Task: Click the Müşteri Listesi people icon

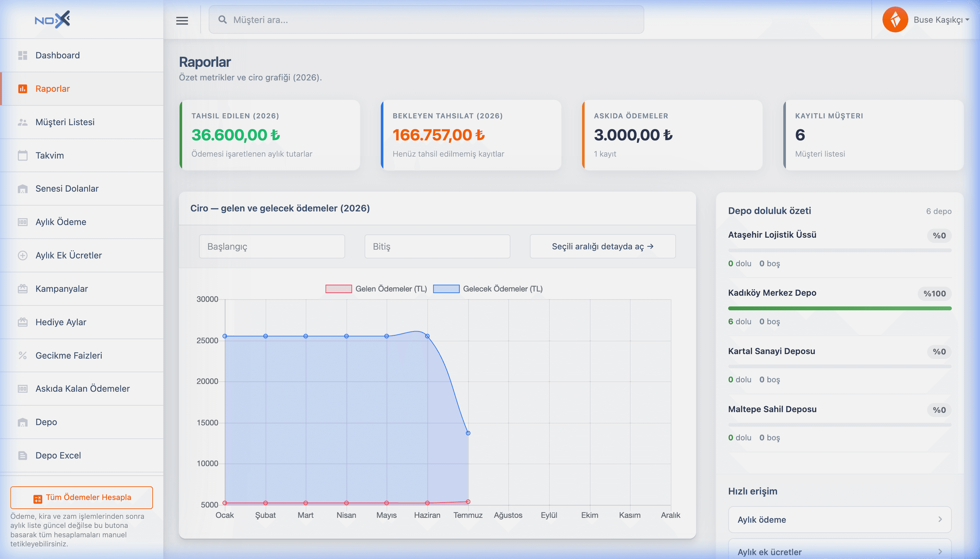Action: [23, 122]
